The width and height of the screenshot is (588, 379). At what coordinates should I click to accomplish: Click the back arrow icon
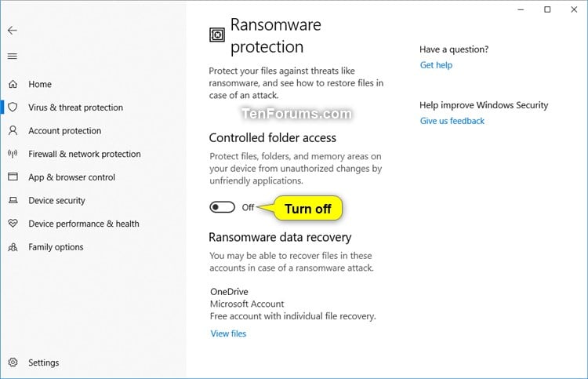13,31
